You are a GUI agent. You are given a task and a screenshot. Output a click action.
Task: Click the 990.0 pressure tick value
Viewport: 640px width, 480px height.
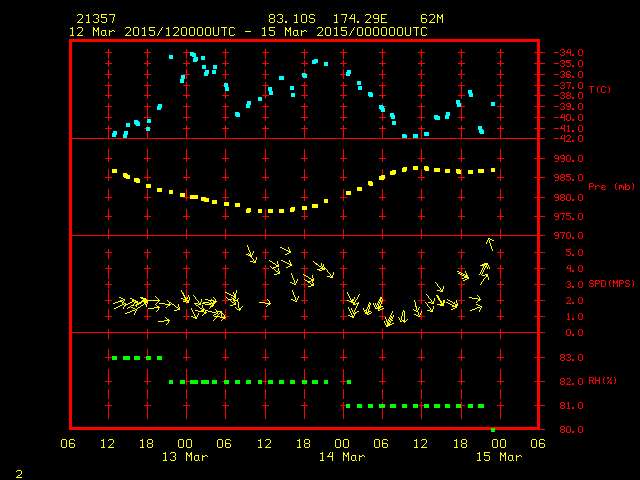click(558, 158)
